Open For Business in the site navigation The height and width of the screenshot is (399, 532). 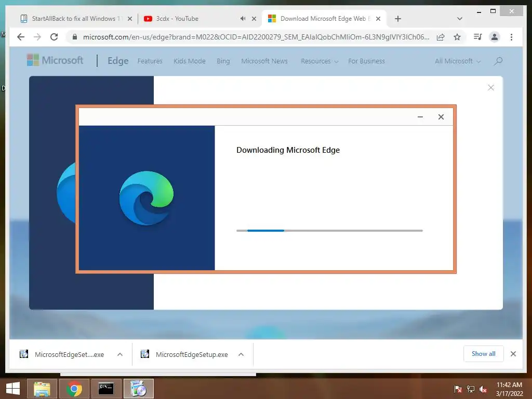click(x=366, y=61)
